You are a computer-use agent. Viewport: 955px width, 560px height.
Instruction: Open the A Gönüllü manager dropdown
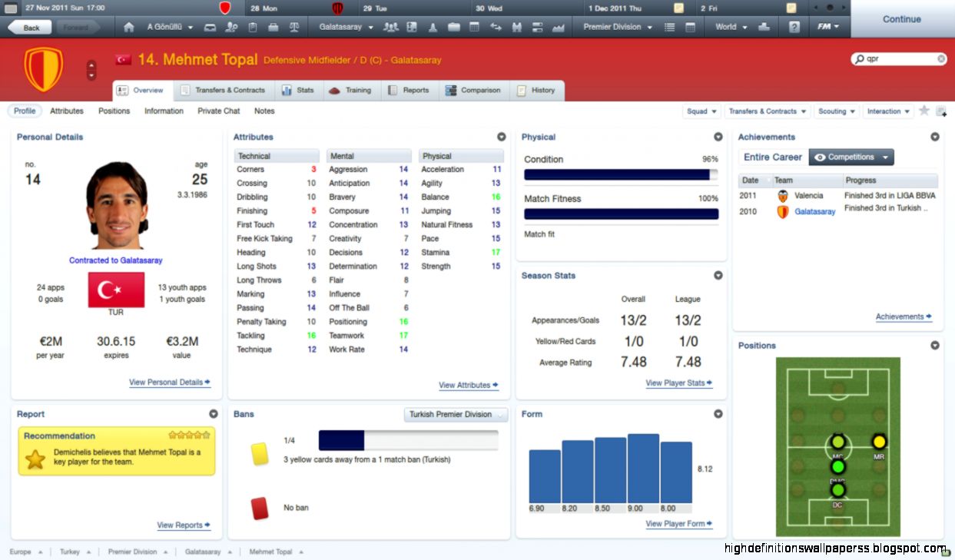pyautogui.click(x=170, y=27)
